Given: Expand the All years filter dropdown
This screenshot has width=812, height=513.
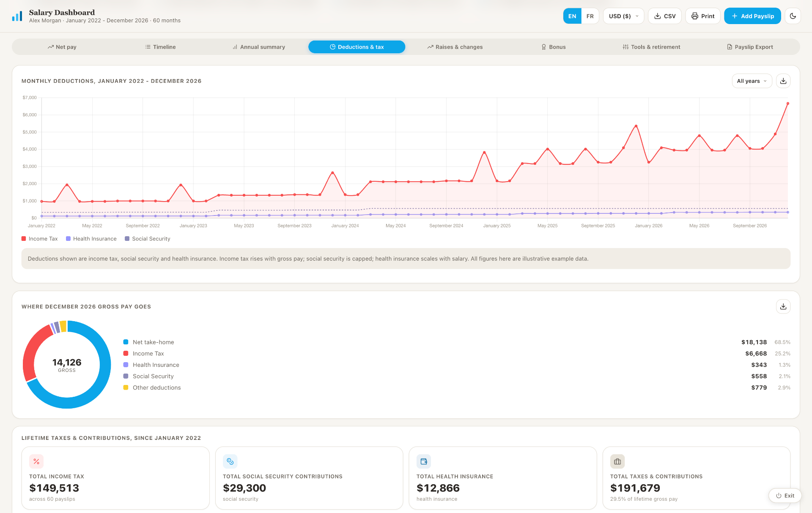Looking at the screenshot, I should pyautogui.click(x=752, y=81).
